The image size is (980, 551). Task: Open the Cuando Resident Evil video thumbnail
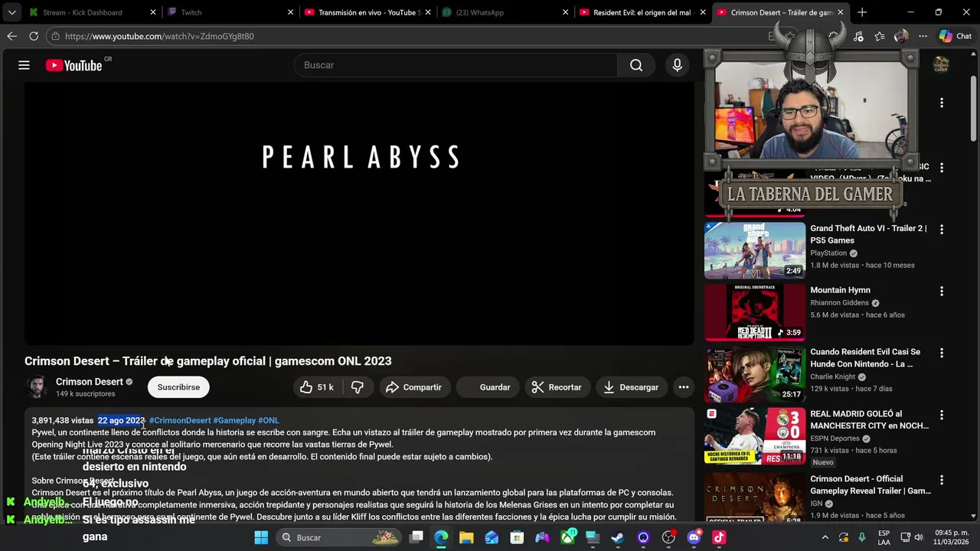click(755, 374)
